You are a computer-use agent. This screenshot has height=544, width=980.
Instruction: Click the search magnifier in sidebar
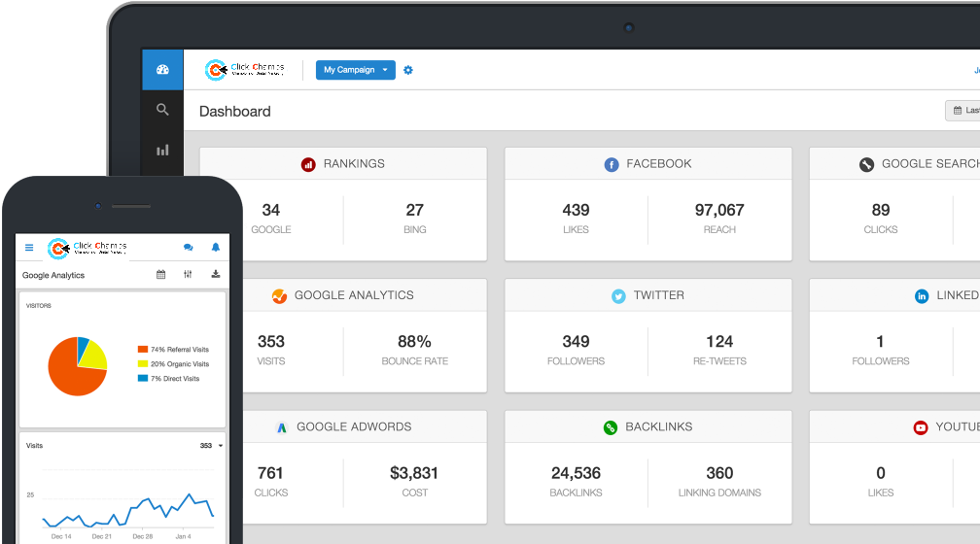click(162, 110)
